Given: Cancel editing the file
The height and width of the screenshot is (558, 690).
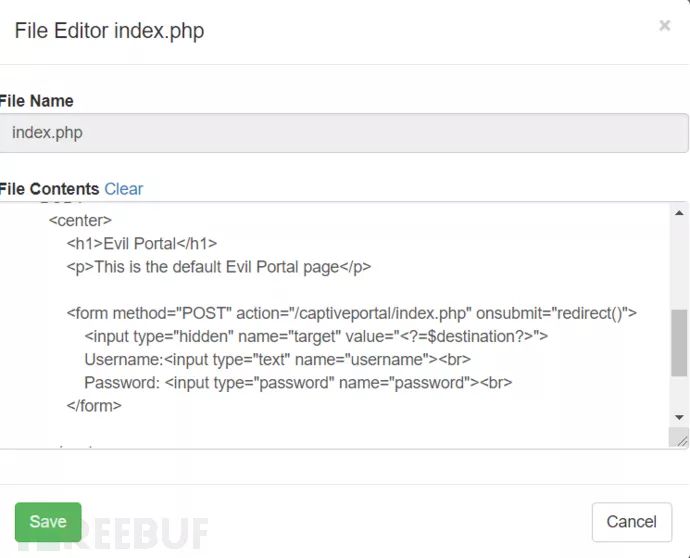Looking at the screenshot, I should (631, 521).
